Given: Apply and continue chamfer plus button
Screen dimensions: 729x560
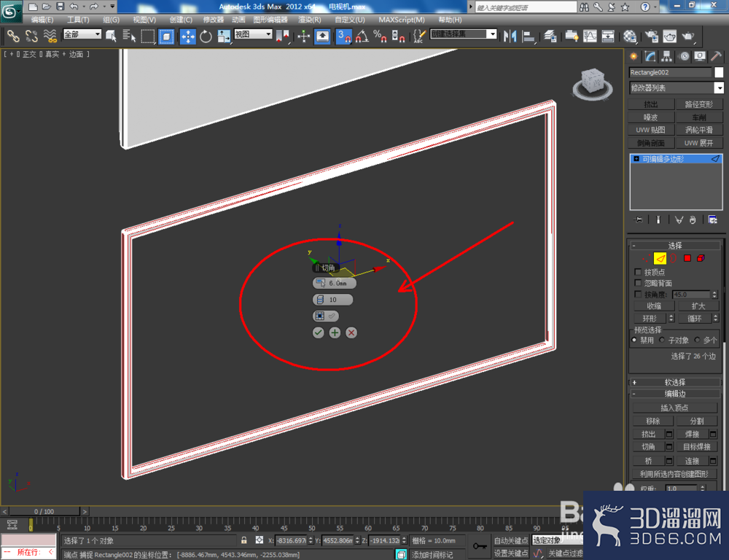Looking at the screenshot, I should coord(335,332).
